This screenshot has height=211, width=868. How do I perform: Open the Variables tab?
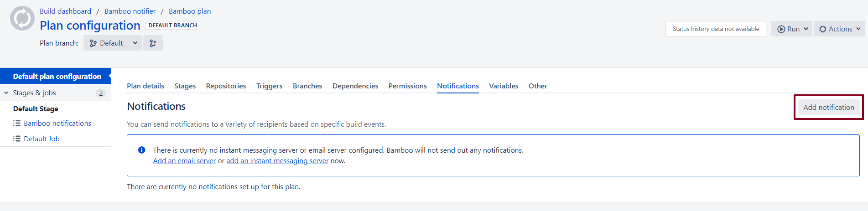point(504,86)
